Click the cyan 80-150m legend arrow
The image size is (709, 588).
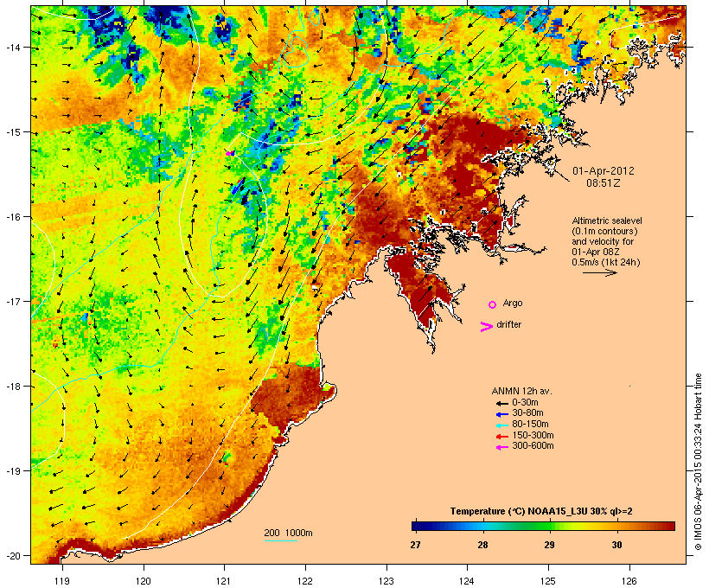(501, 425)
